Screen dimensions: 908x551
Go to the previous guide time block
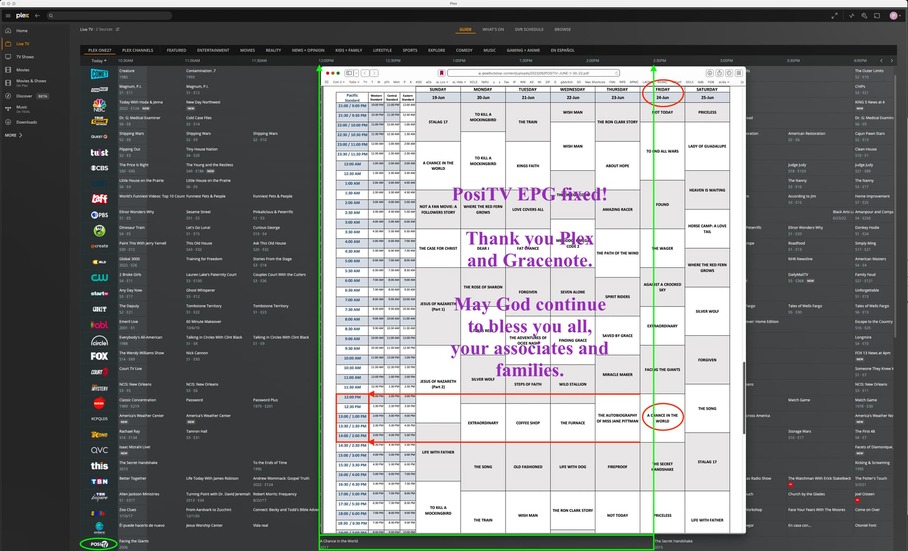(x=881, y=60)
